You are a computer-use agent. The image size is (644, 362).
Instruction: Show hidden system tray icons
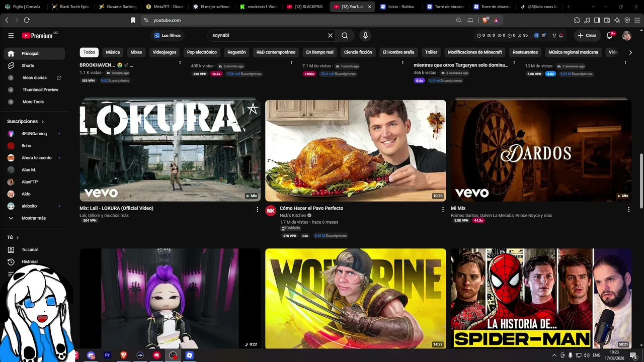[554, 355]
